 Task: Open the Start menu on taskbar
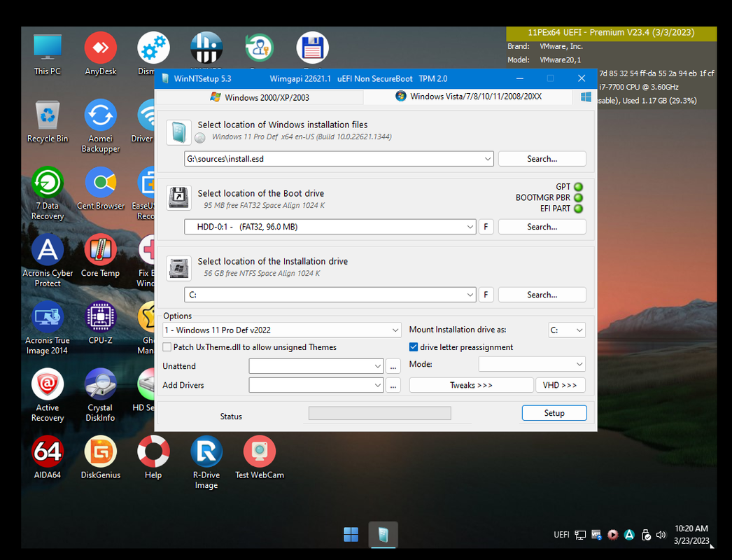tap(351, 534)
